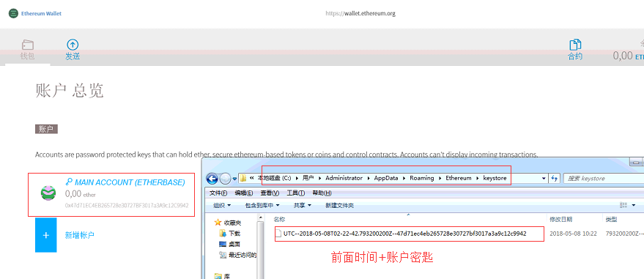Click the Ethereum Wallet logo icon

tap(13, 13)
